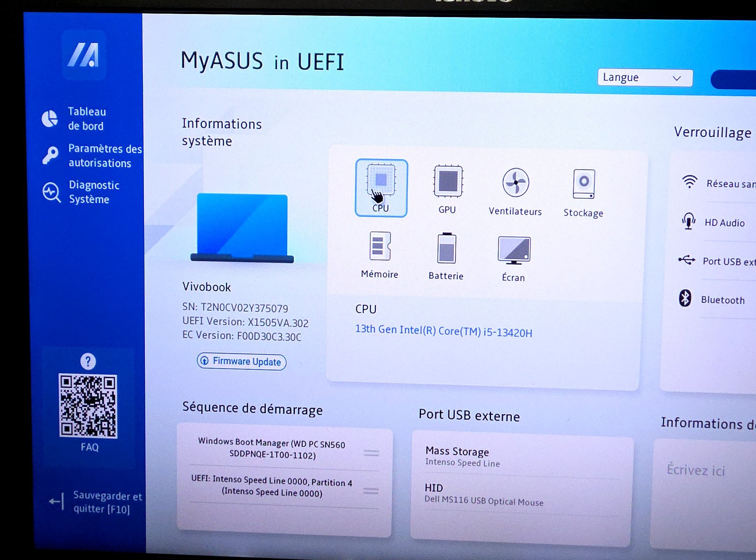Image resolution: width=756 pixels, height=560 pixels.
Task: Click EC Version: F00D30C3.30C
Action: point(241,336)
